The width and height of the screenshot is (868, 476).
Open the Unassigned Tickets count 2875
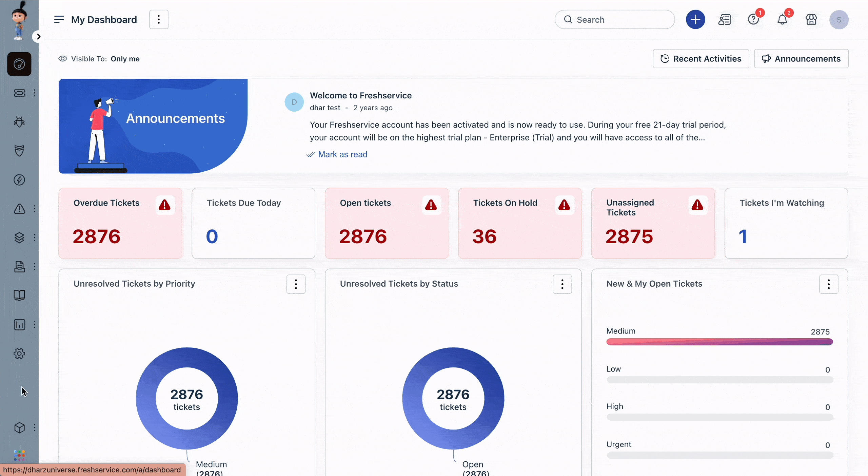629,236
